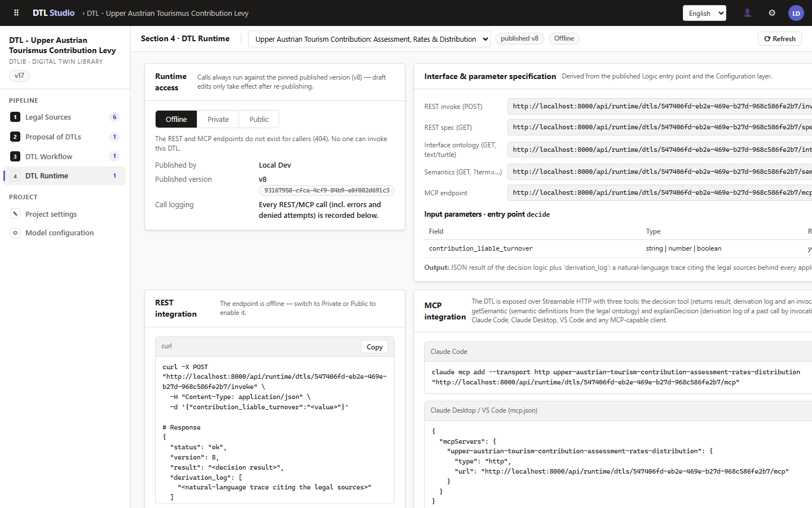The height and width of the screenshot is (508, 812).
Task: Click the version hash 93167958-cfca-4cf9-84b9-e0f002d691c3
Action: (x=327, y=190)
